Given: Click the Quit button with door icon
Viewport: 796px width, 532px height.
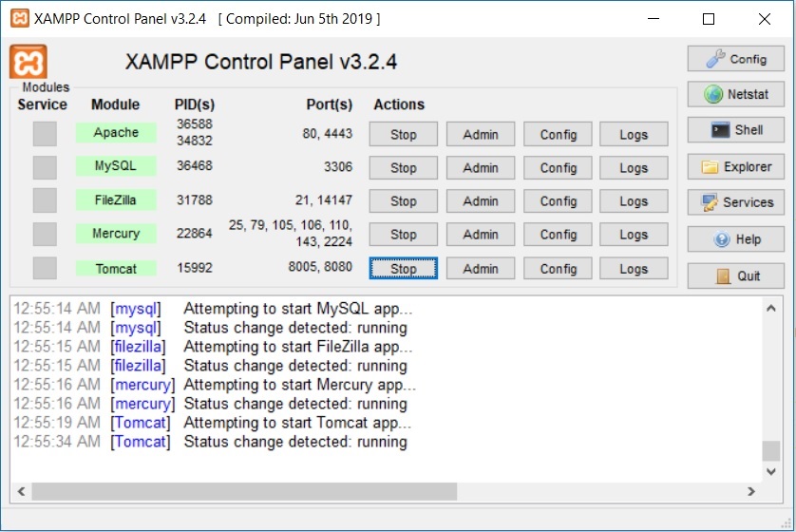Looking at the screenshot, I should click(x=735, y=275).
